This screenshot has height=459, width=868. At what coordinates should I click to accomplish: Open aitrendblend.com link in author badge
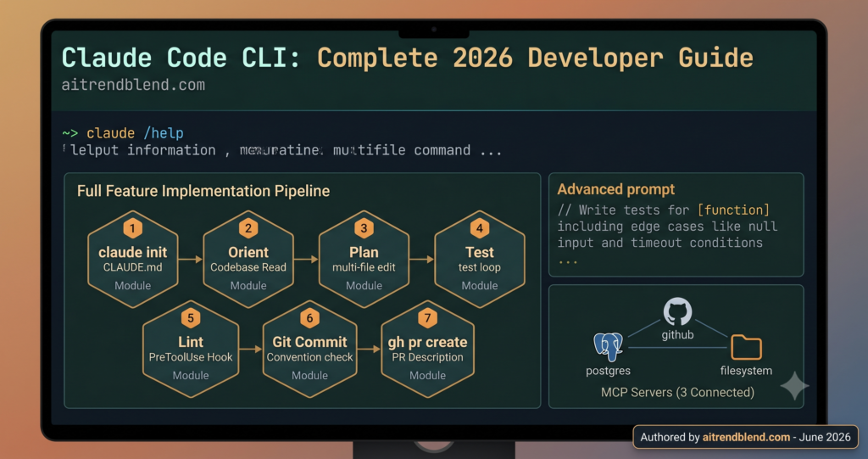click(x=746, y=437)
